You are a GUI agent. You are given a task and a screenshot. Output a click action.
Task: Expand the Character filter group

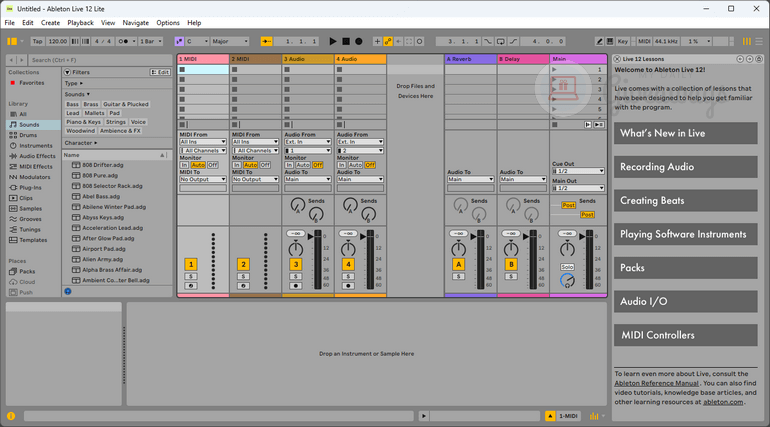click(81, 143)
